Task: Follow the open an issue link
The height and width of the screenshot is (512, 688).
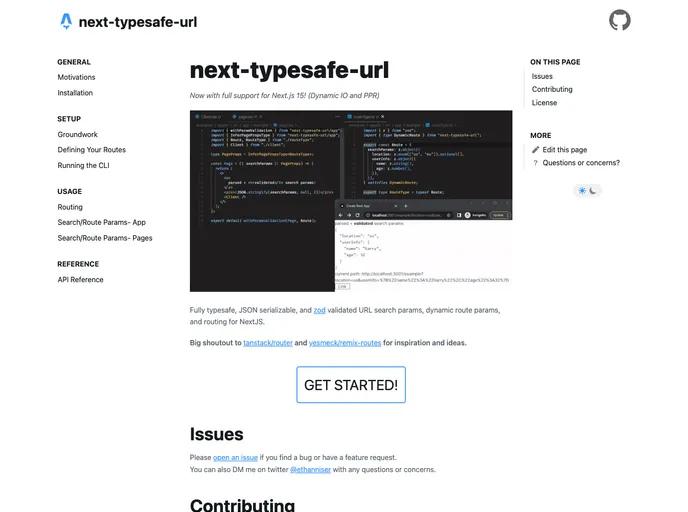Action: point(235,458)
